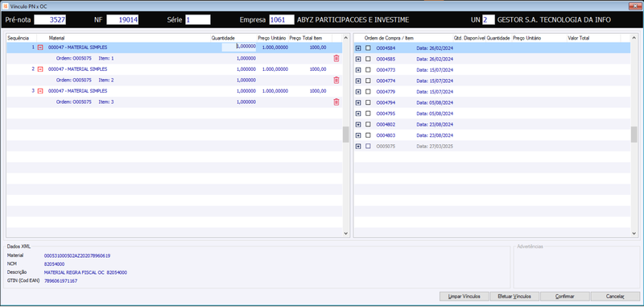Click left Quantidade column header
This screenshot has height=307, width=644.
pyautogui.click(x=223, y=38)
